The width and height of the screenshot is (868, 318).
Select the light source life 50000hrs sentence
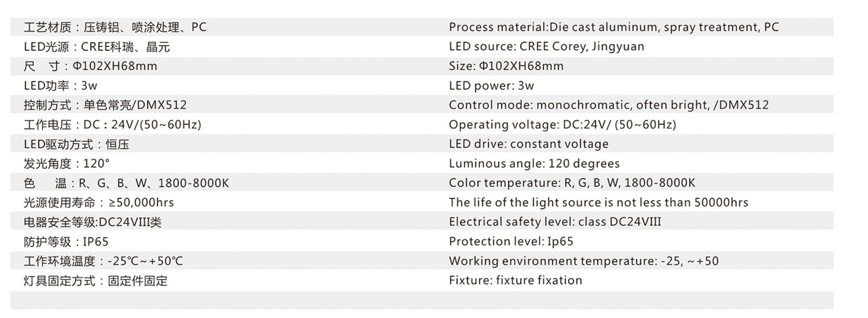click(598, 202)
